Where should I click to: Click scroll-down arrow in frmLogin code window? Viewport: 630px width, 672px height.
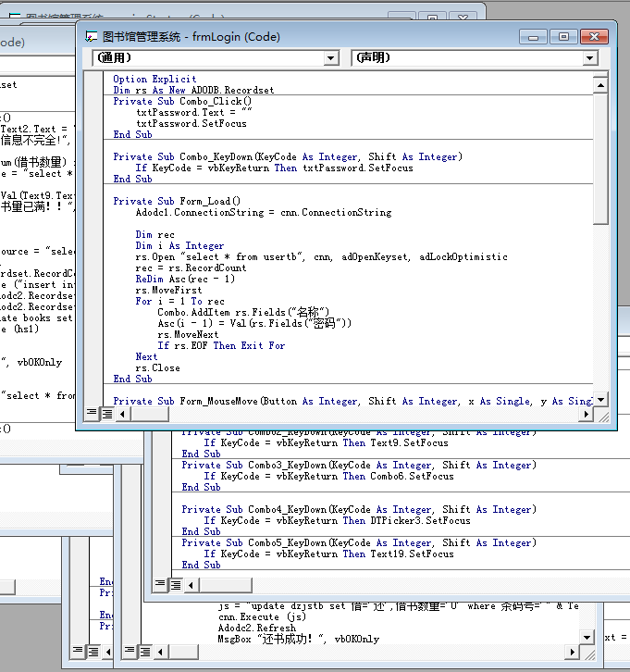[x=600, y=399]
